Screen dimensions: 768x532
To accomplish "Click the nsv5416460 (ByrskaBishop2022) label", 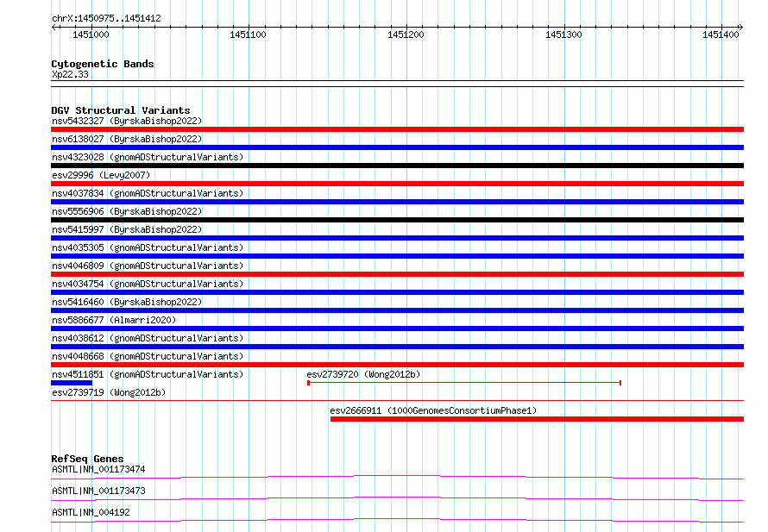I will tap(127, 302).
